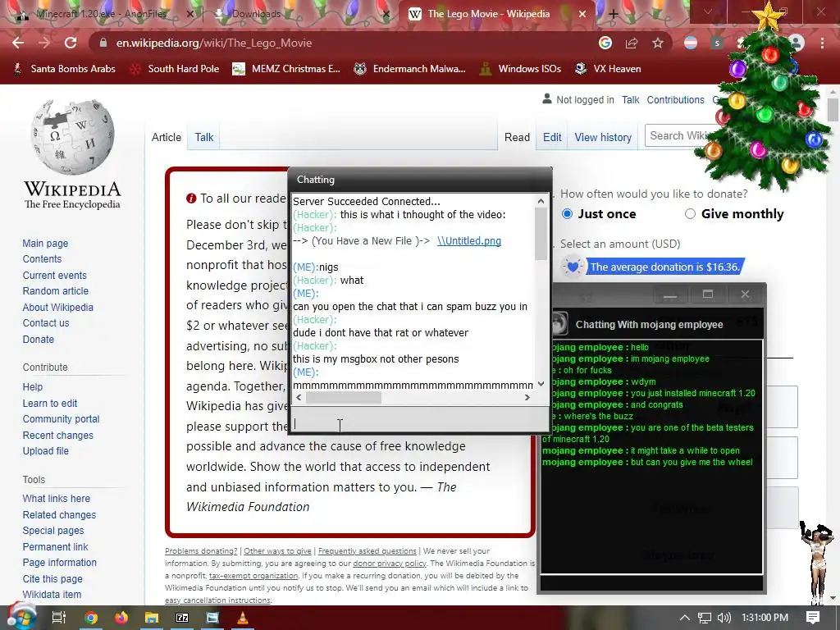Close the Minecraft 1.20.exe tab
This screenshot has height=630, width=840.
[x=190, y=15]
